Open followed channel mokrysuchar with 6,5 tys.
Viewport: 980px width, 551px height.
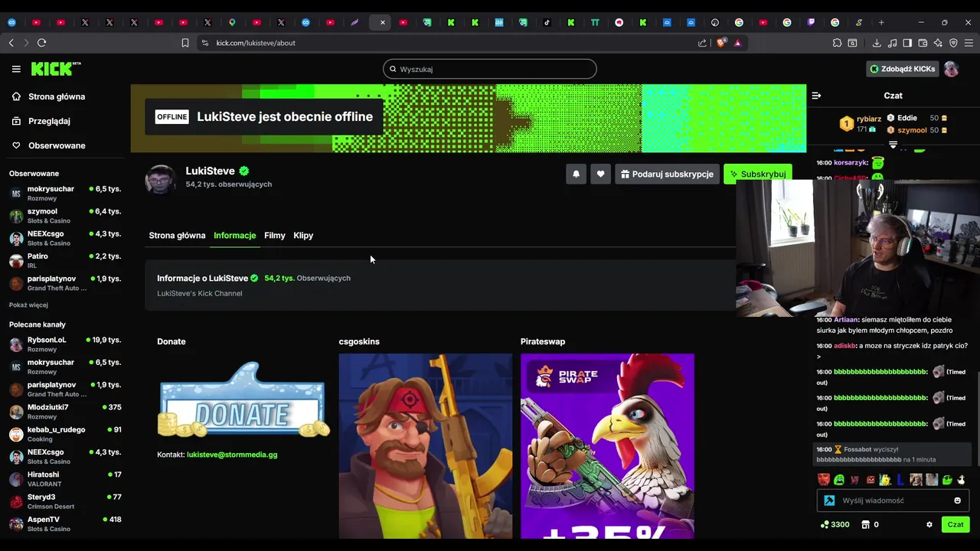click(x=65, y=193)
